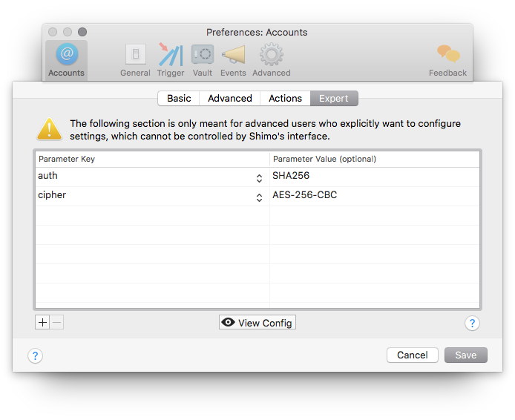Click the yellow warning triangle icon
515x420 pixels.
point(49,129)
